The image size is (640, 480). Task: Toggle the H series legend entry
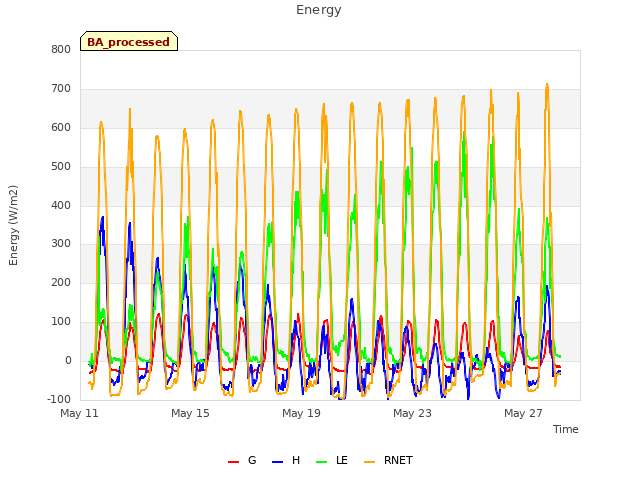pos(286,460)
